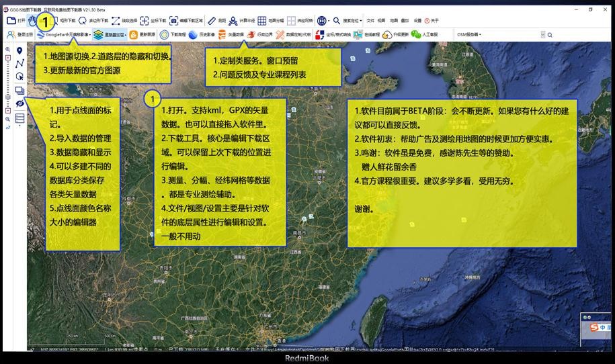
Task: Open the 视图 (View) menu
Action: pyautogui.click(x=381, y=21)
